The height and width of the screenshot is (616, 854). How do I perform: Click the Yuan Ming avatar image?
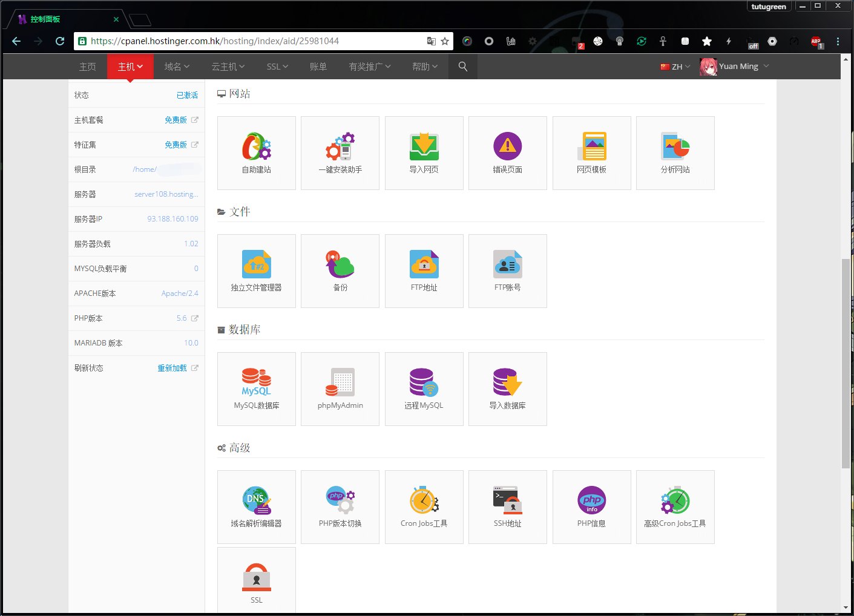coord(708,67)
